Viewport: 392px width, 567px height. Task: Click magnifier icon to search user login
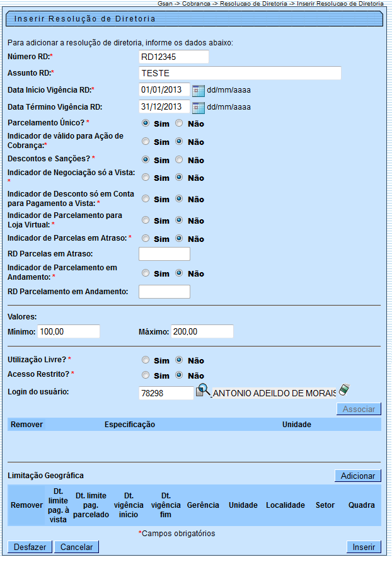(203, 391)
